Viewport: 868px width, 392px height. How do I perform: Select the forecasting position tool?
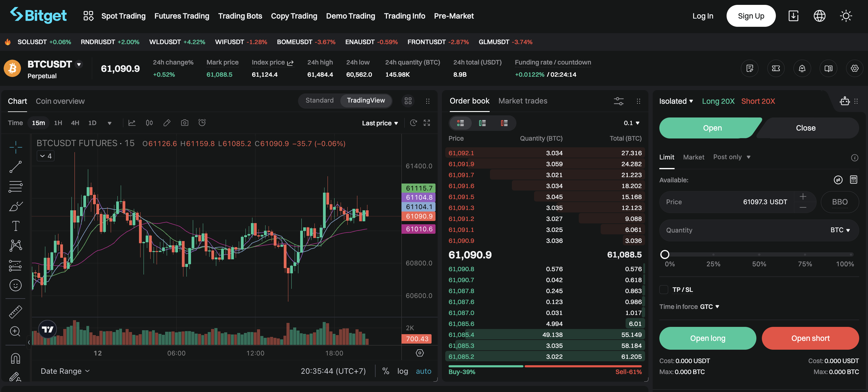16,266
